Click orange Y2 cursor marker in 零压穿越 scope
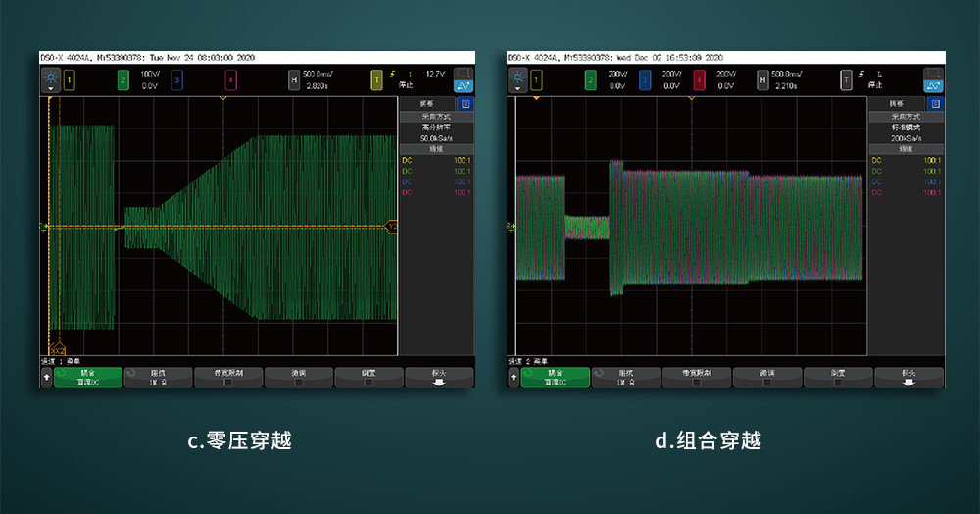 pyautogui.click(x=392, y=227)
